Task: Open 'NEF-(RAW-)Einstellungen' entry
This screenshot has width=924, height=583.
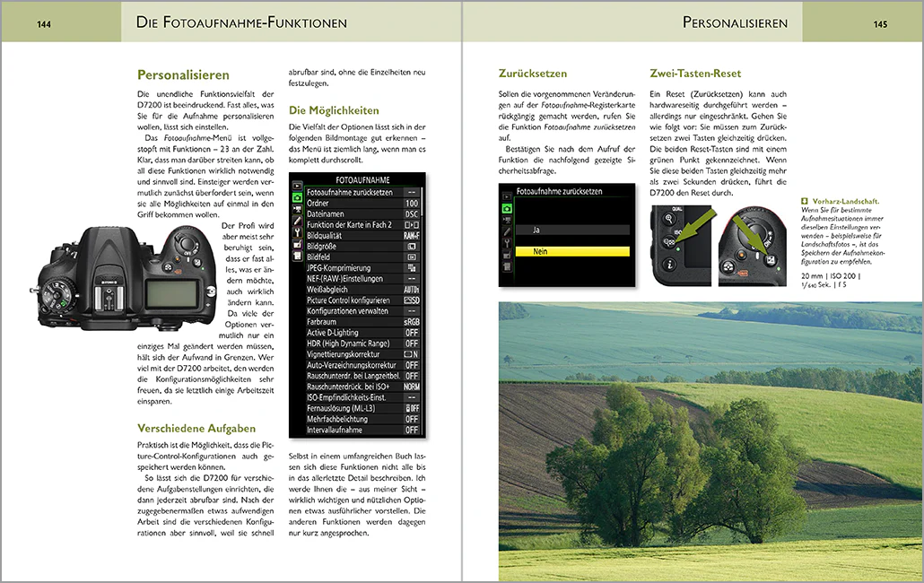Action: pyautogui.click(x=362, y=279)
